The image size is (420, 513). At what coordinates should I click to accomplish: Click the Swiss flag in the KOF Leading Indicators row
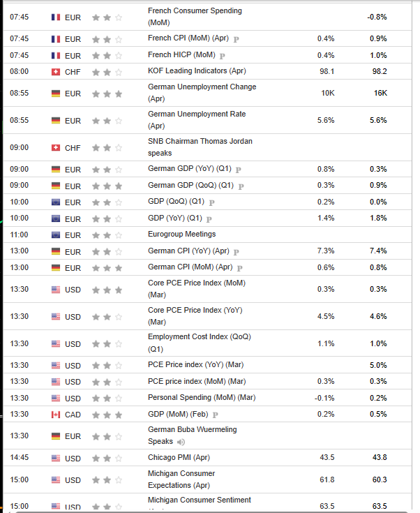click(x=56, y=71)
